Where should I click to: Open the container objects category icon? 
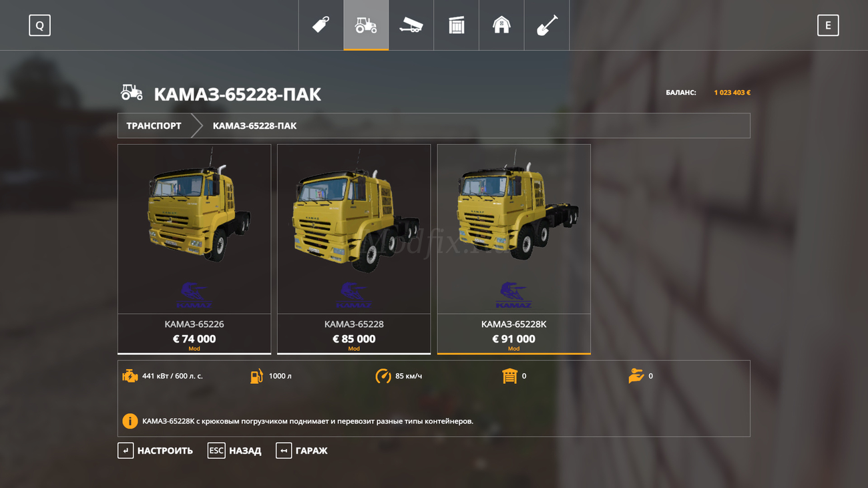tap(457, 25)
